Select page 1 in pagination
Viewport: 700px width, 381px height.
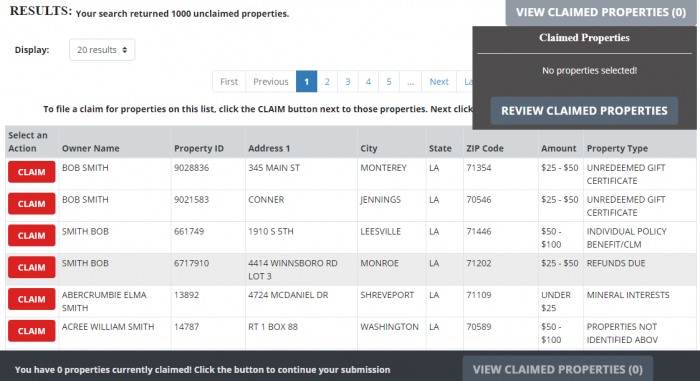pos(306,81)
